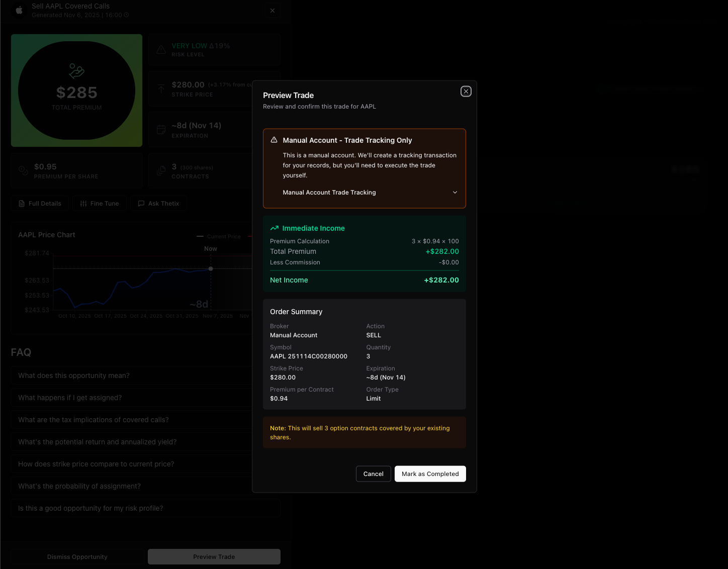Screen dimensions: 728x569
Task: Click the Immediate Income trending-up icon
Action: pyautogui.click(x=275, y=228)
